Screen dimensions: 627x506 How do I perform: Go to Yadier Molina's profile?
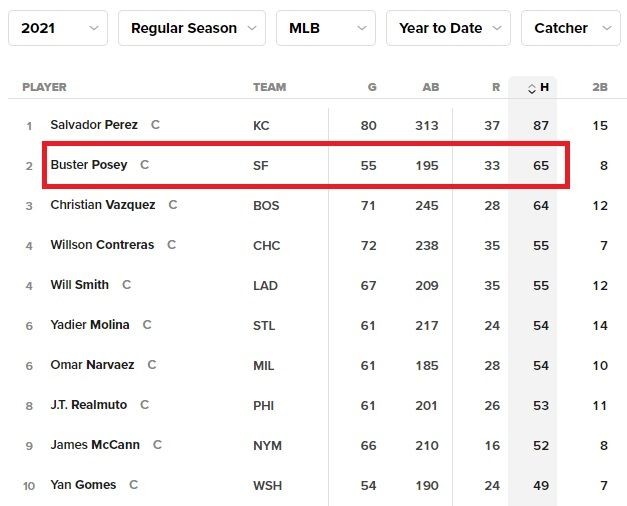pos(90,325)
